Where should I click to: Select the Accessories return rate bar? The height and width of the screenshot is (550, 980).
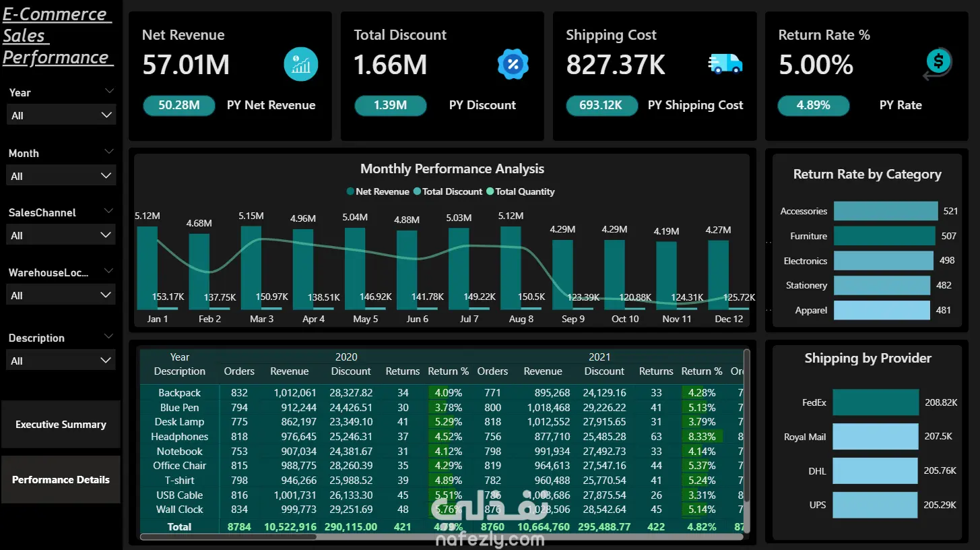[886, 211]
